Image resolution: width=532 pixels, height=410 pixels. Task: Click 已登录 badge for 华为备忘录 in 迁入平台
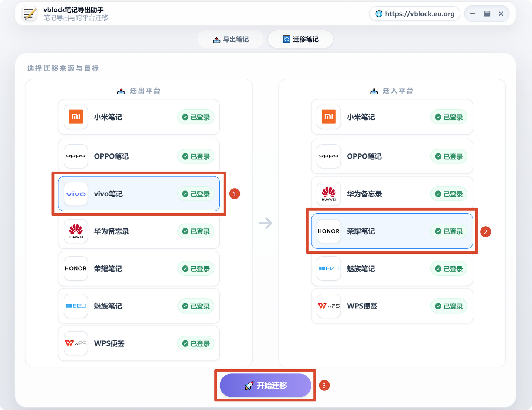[x=449, y=194]
